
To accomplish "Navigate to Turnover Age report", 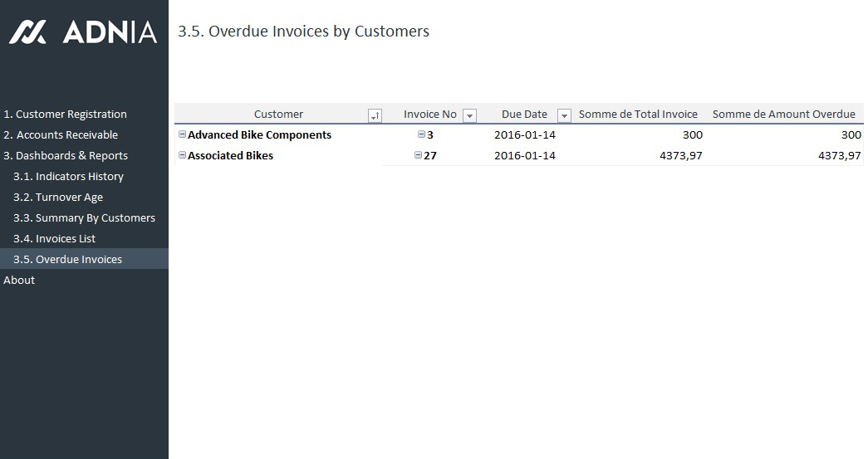I will 58,198.
